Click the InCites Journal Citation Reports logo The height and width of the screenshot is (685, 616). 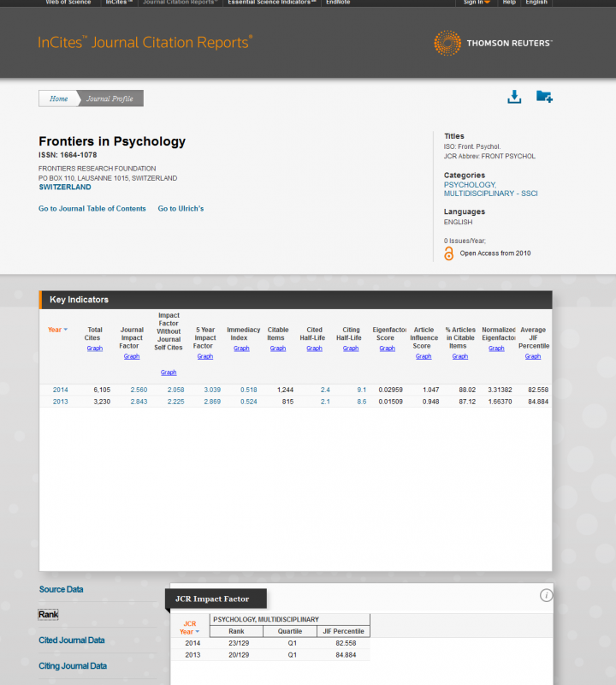coord(145,42)
